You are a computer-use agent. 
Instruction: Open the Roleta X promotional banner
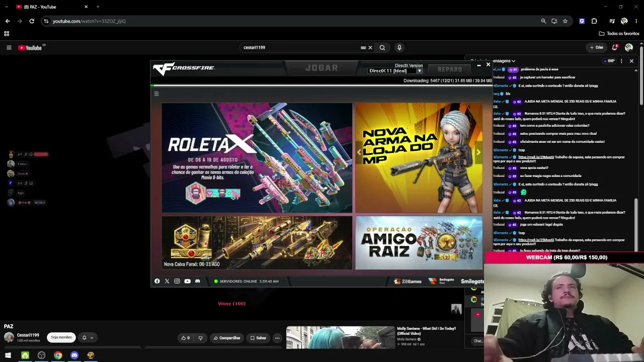tap(257, 158)
